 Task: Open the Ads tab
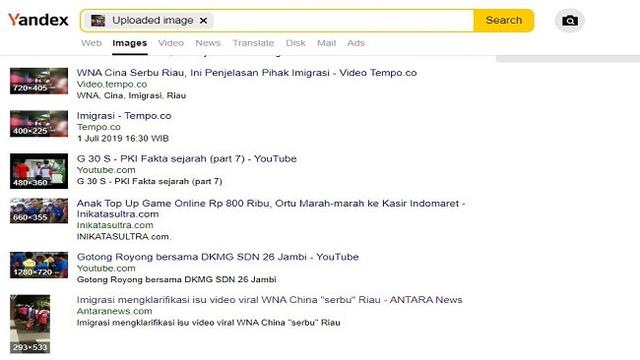pyautogui.click(x=356, y=43)
